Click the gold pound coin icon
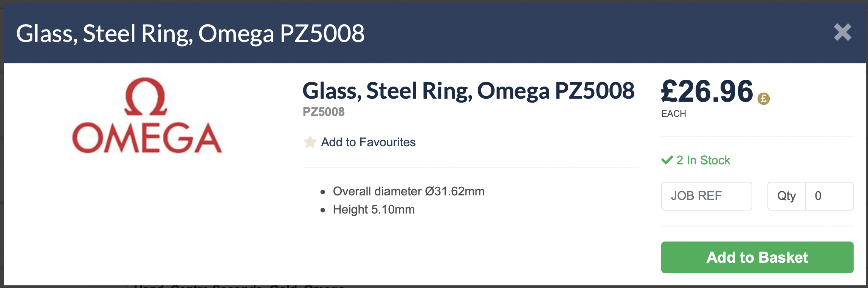This screenshot has height=288, width=868. coord(763,99)
